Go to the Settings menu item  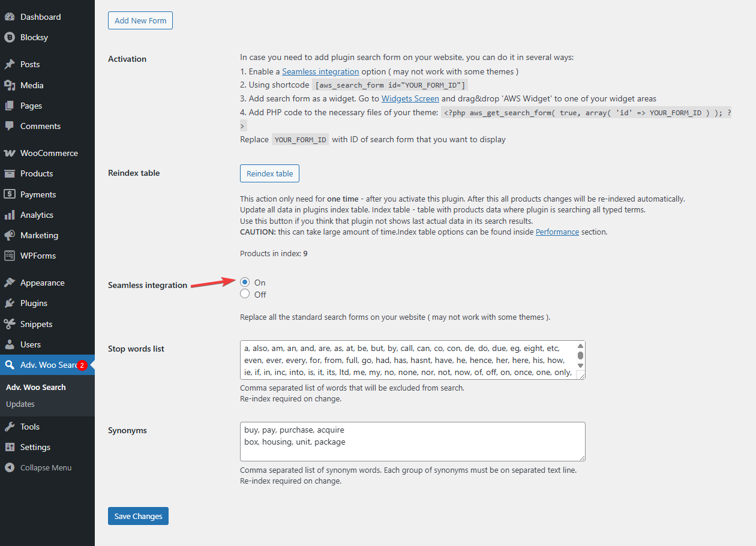pyautogui.click(x=35, y=447)
